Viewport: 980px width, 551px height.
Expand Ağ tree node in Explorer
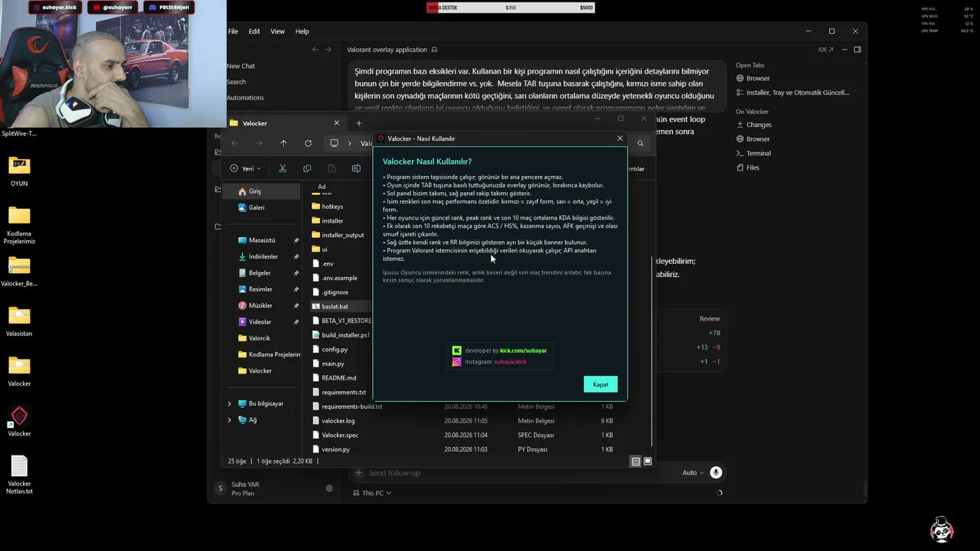pyautogui.click(x=229, y=420)
